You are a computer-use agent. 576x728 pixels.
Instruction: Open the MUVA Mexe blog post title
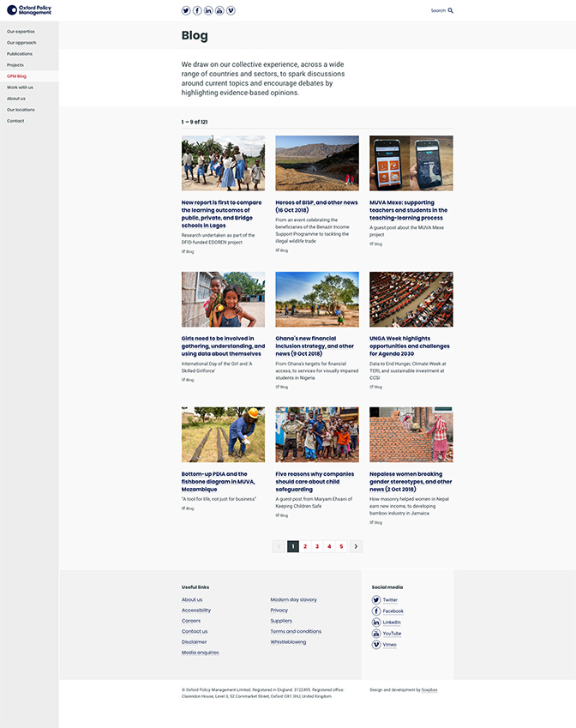[x=408, y=210]
